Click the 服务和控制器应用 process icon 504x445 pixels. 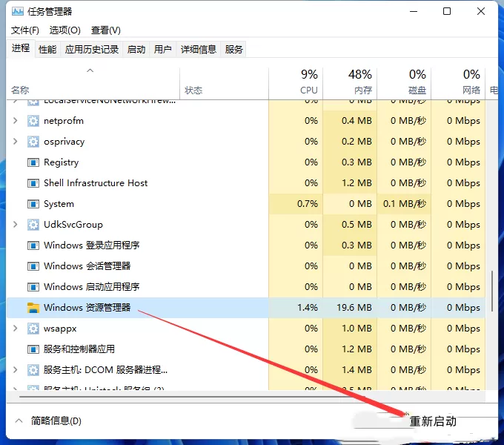[x=33, y=349]
